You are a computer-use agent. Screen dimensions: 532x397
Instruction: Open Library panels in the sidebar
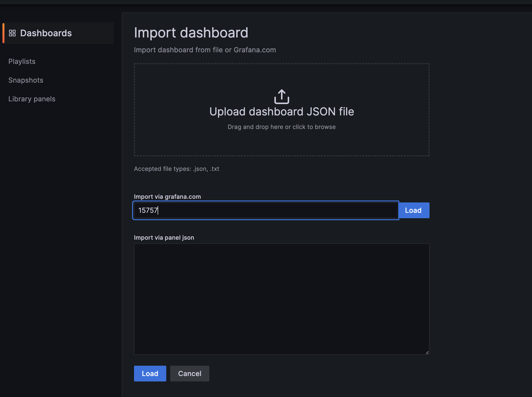pyautogui.click(x=32, y=99)
